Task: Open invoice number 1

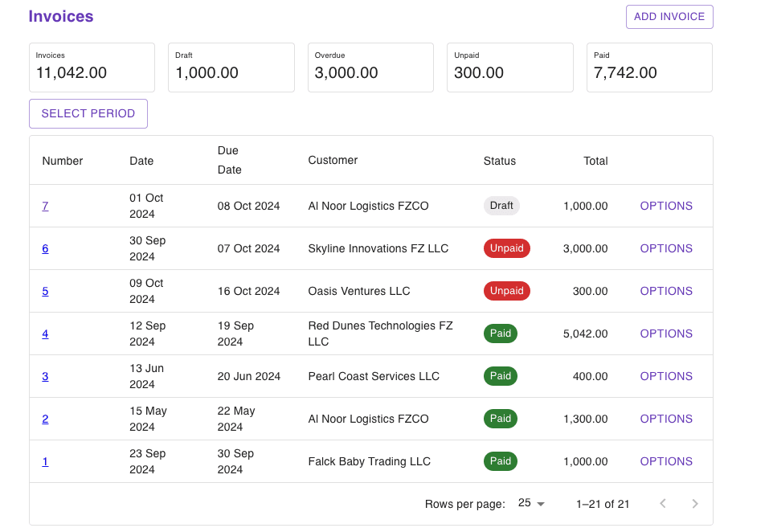Action: (x=45, y=461)
